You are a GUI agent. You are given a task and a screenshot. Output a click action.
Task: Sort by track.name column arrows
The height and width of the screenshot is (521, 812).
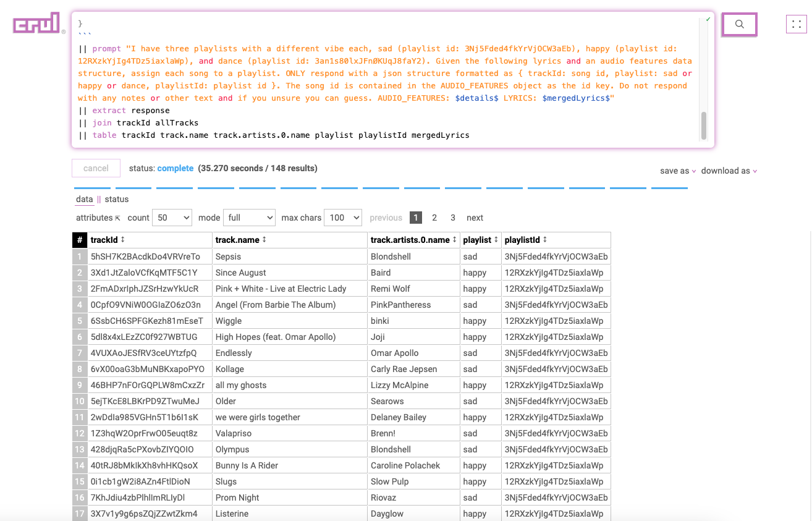[x=264, y=240]
